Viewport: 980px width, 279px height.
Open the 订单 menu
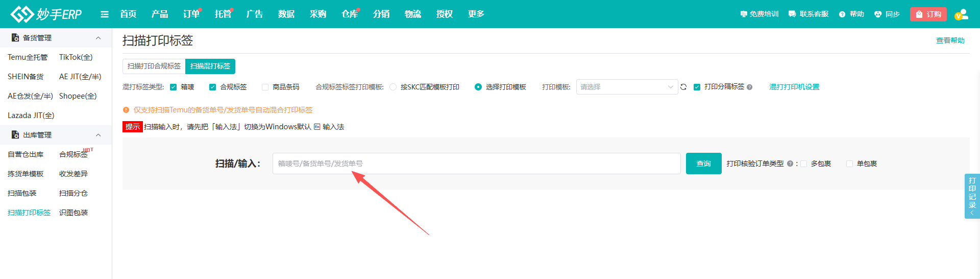pyautogui.click(x=191, y=14)
